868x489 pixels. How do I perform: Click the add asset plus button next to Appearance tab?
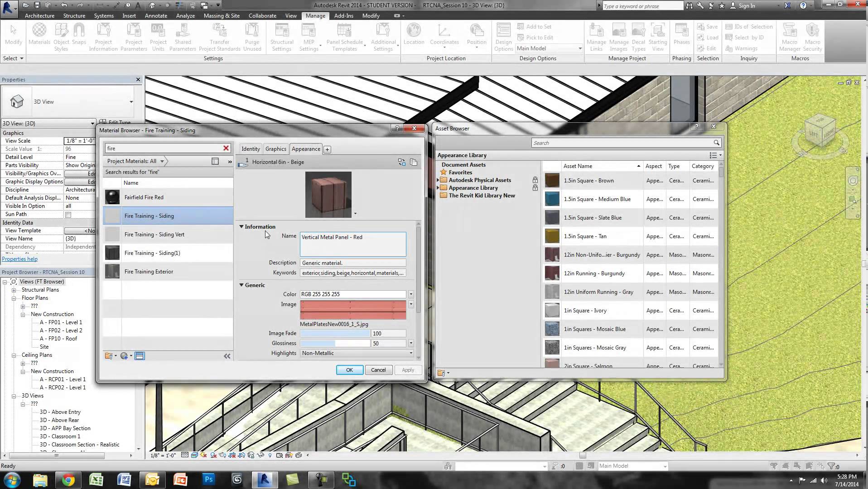pyautogui.click(x=327, y=149)
